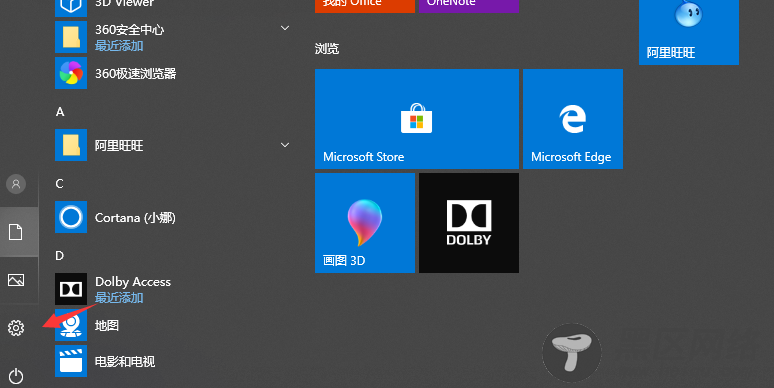Jump using the letter C header

coord(60,184)
